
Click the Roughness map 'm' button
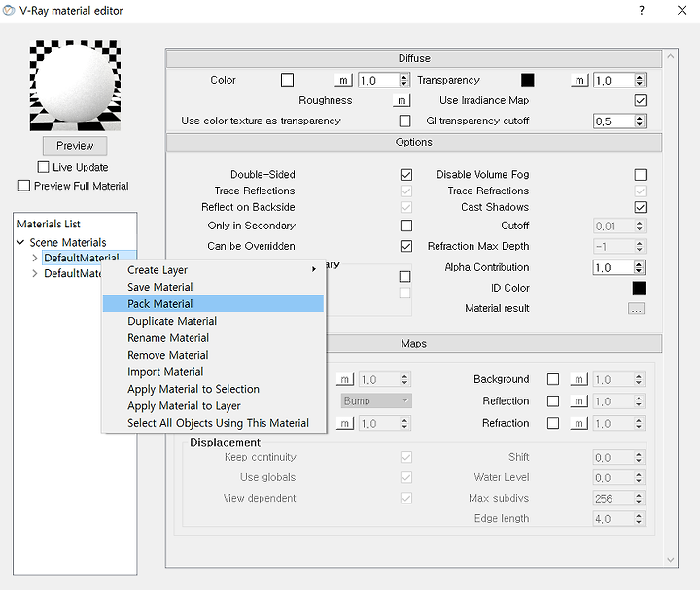[402, 100]
